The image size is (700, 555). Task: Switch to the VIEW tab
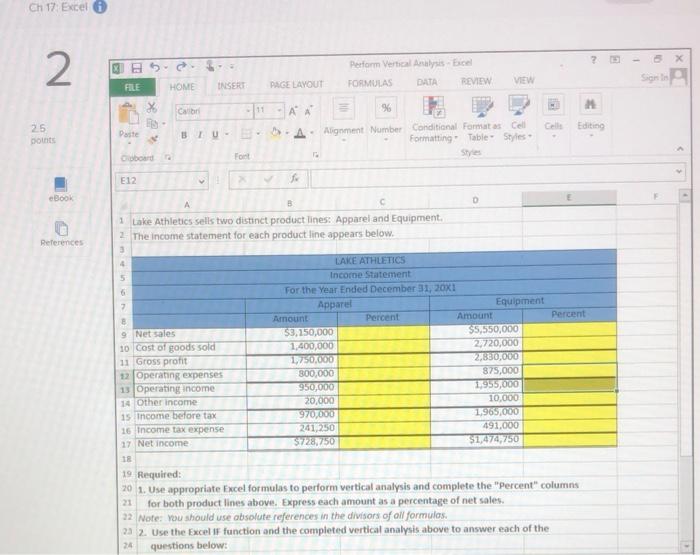[x=524, y=80]
